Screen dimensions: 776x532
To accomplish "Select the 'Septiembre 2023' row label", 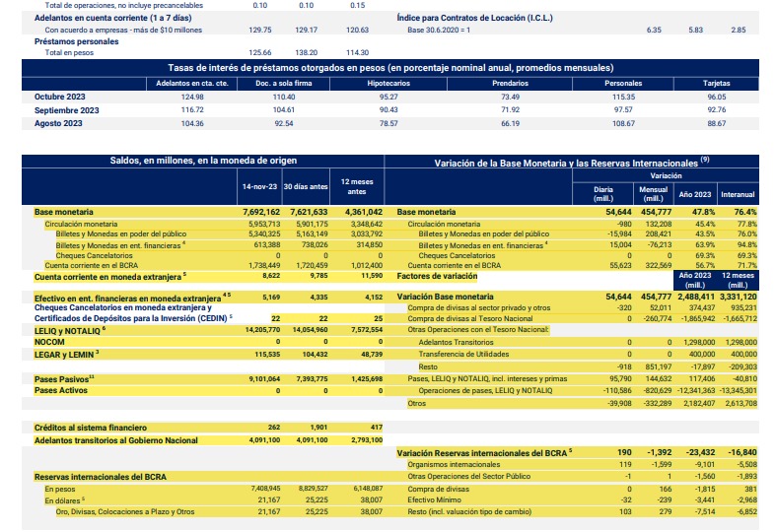I will (x=68, y=109).
